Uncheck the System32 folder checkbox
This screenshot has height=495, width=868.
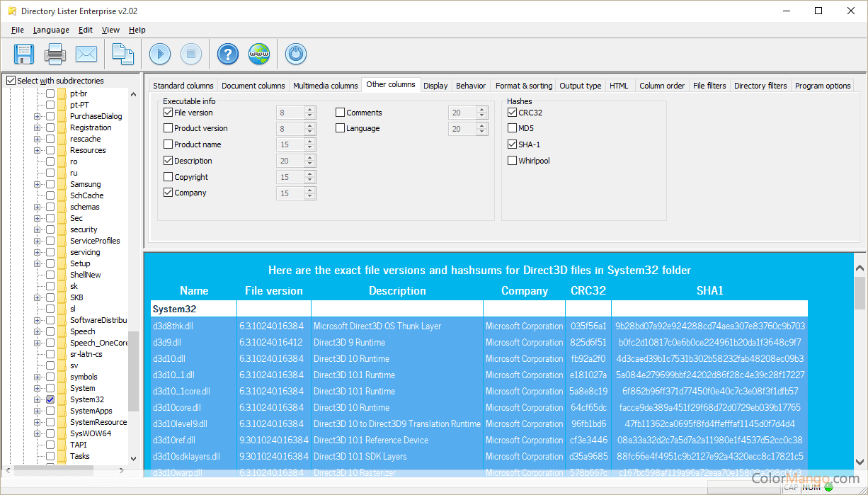click(50, 399)
